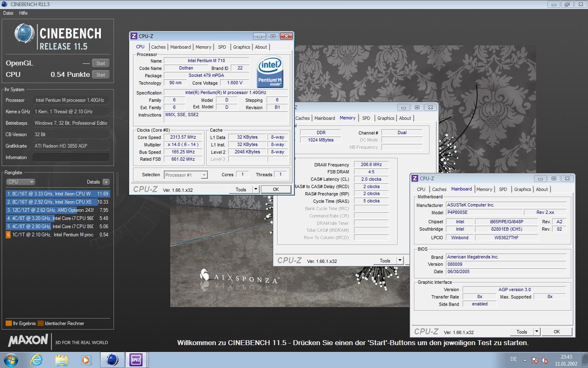Click the MAXON logo
The width and height of the screenshot is (588, 368).
coord(28,340)
